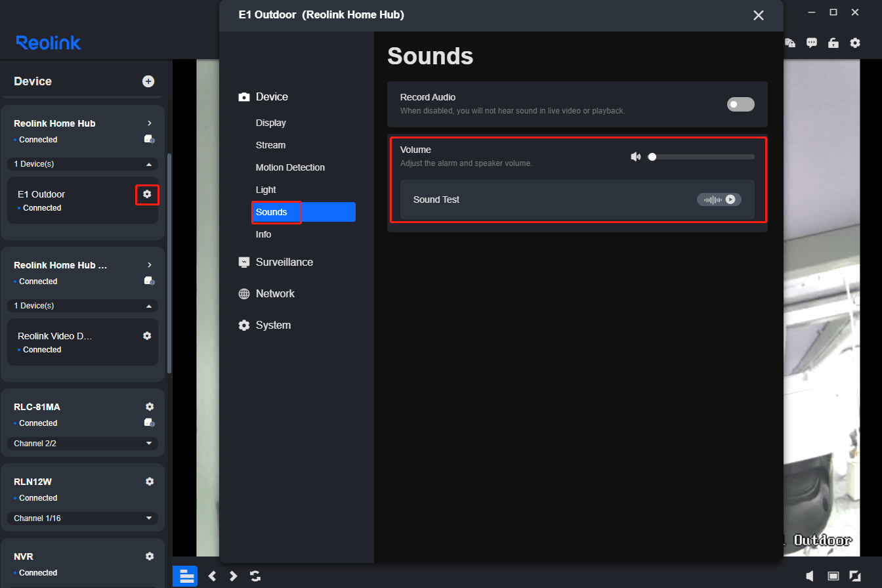Viewport: 882px width, 588px height.
Task: Play the Sound Test audio
Action: click(x=719, y=199)
